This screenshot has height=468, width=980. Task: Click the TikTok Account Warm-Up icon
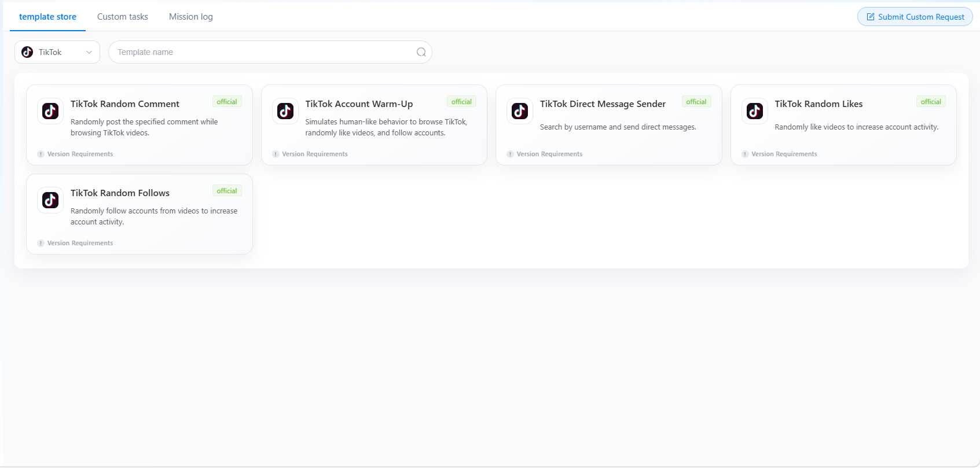tap(285, 111)
